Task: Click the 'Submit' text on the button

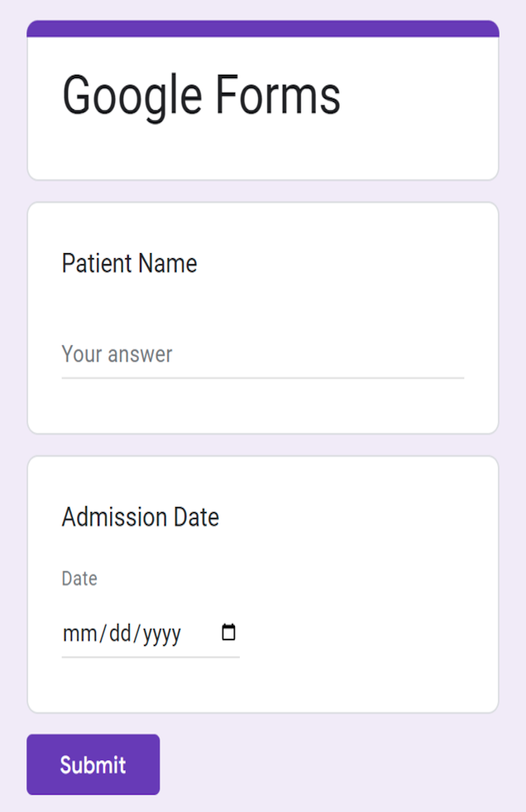Action: 93,764
